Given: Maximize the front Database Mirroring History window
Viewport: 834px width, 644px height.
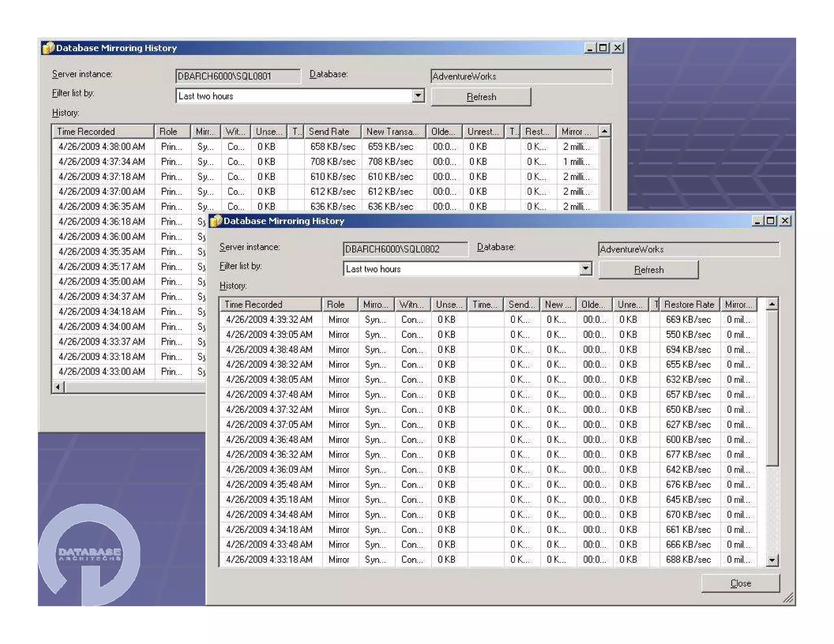Looking at the screenshot, I should coord(770,221).
